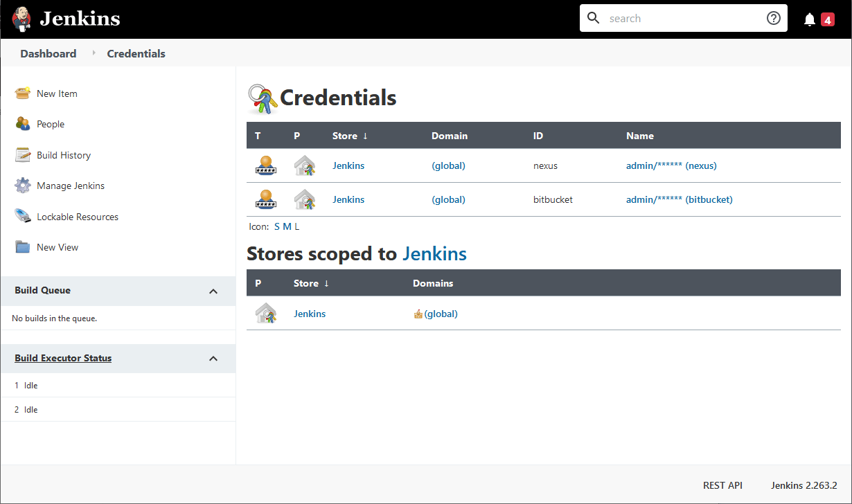Open the notifications bell icon

click(810, 19)
